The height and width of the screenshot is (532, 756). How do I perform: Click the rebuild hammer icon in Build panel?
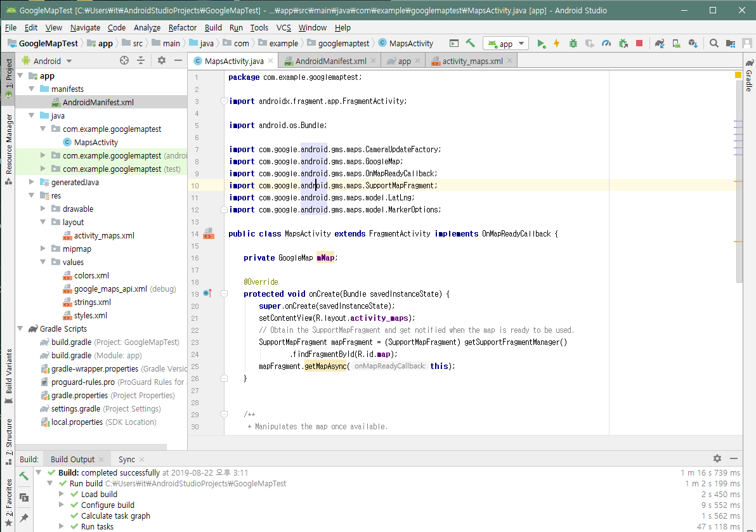(24, 476)
